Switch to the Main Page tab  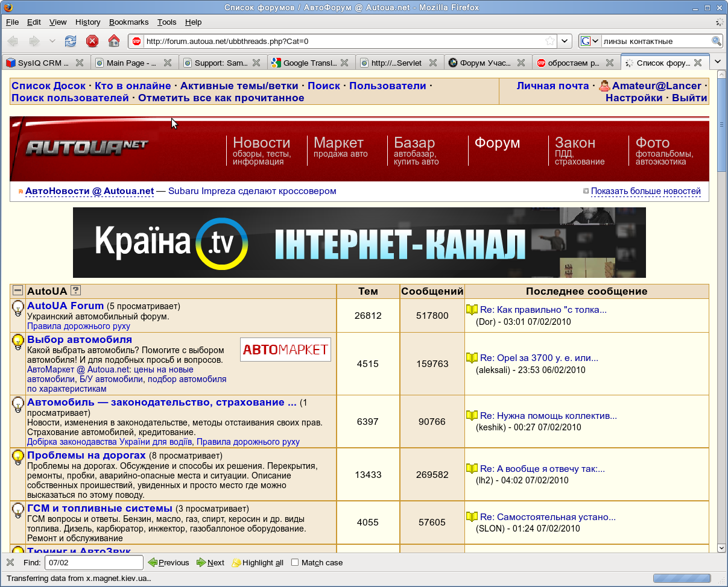(x=134, y=63)
